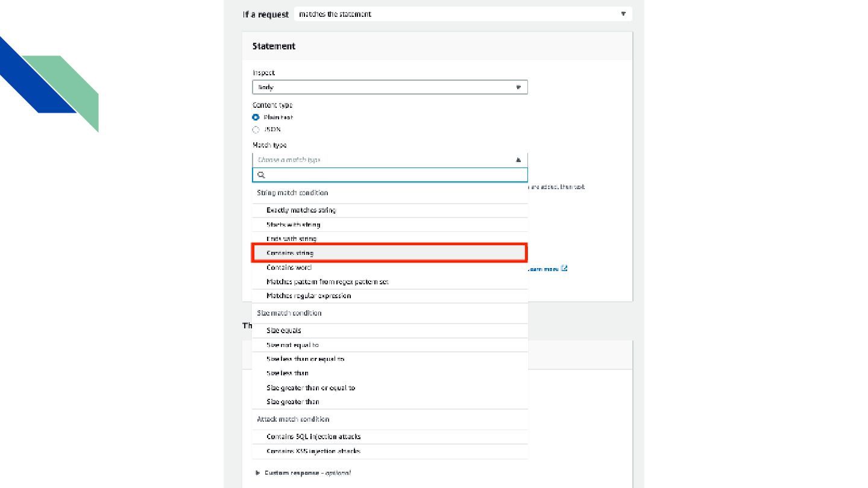The width and height of the screenshot is (868, 488).
Task: Choose 'Size less than or equal to'
Action: [390, 359]
